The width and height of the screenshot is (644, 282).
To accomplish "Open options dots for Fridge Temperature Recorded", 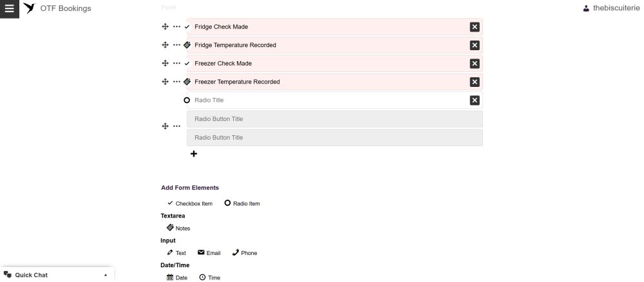I will pyautogui.click(x=176, y=44).
